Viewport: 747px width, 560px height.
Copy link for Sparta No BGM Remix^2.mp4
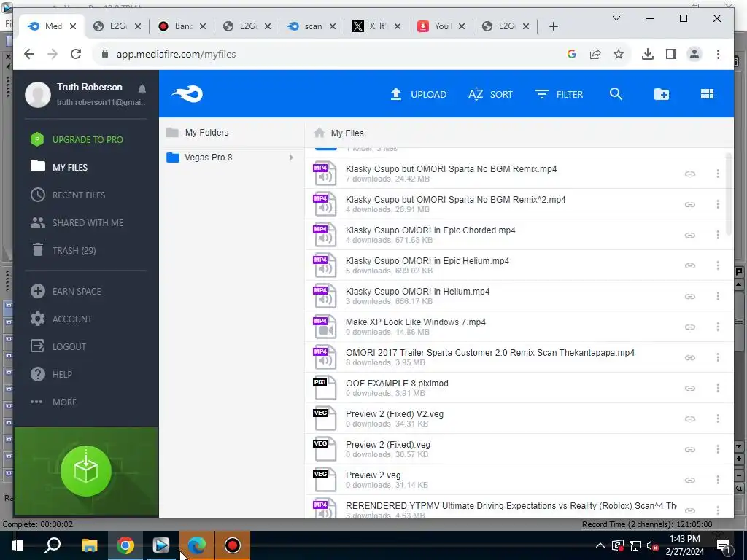point(690,204)
